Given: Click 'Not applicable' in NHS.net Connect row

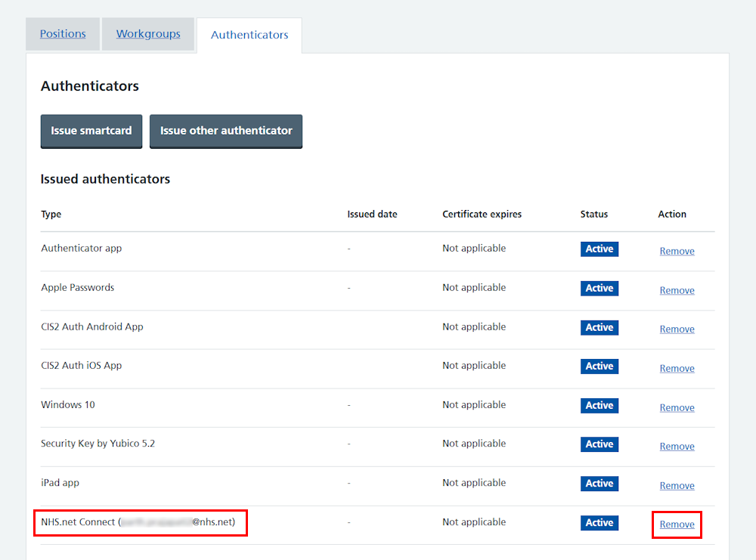Looking at the screenshot, I should (x=474, y=522).
